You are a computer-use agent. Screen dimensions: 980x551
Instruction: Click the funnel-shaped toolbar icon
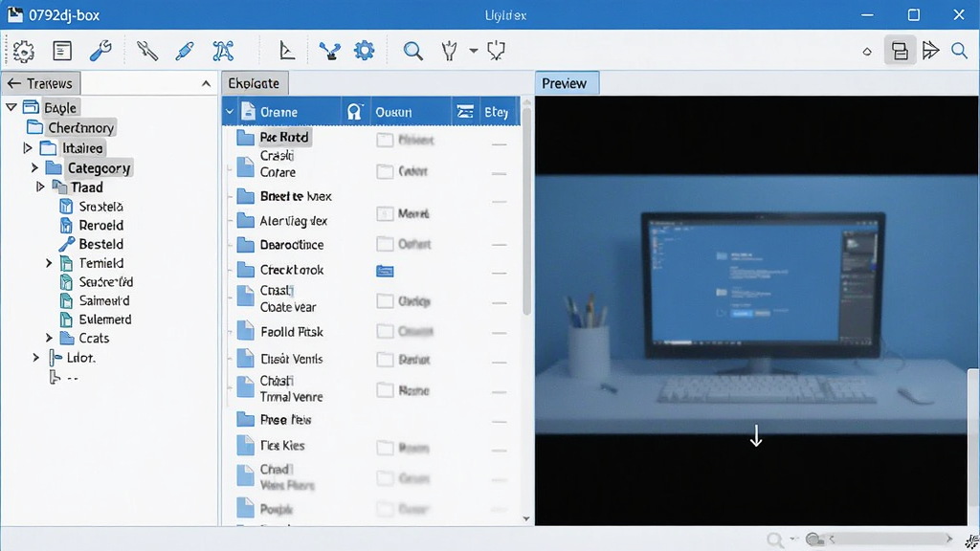coord(450,51)
